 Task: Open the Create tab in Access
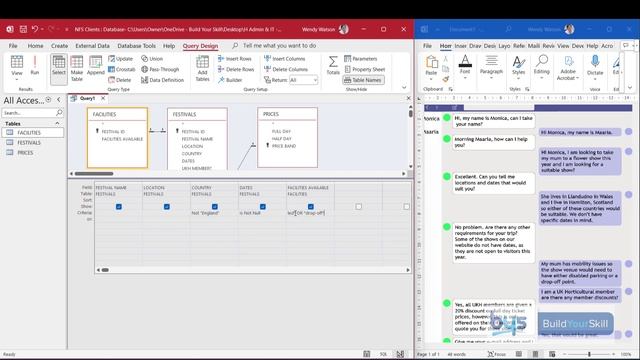(x=60, y=46)
